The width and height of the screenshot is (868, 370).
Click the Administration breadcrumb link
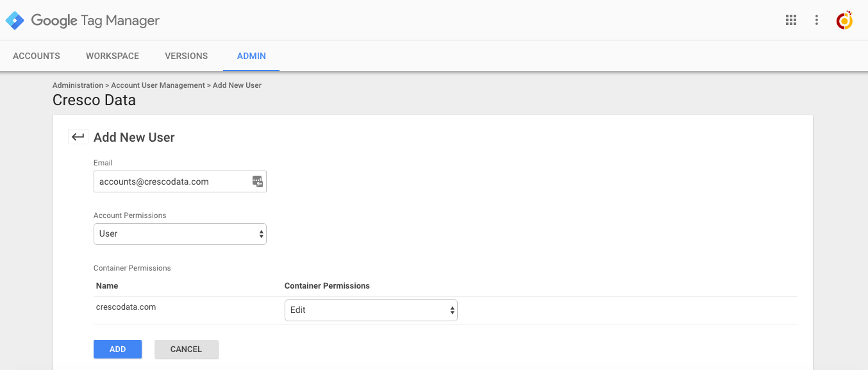click(78, 85)
